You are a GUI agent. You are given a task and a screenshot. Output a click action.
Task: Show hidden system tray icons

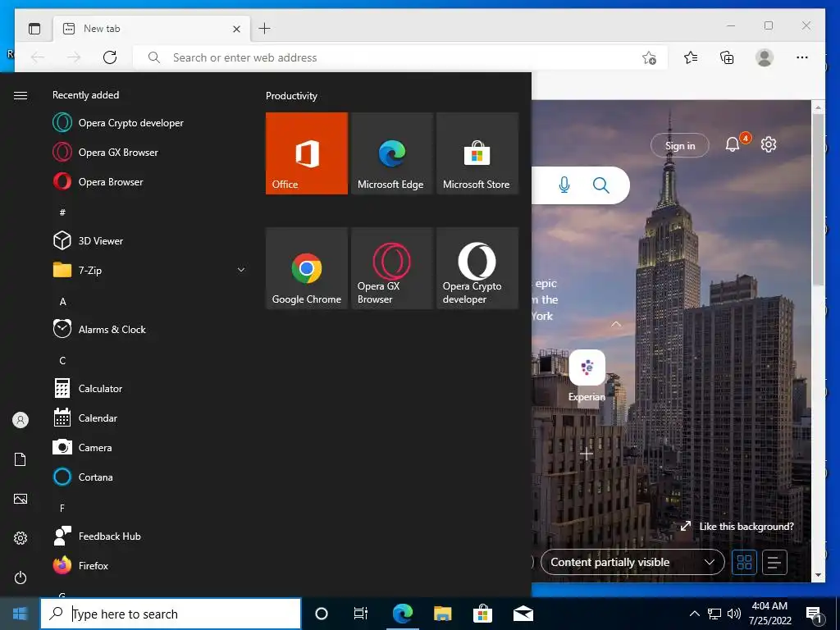click(x=694, y=614)
